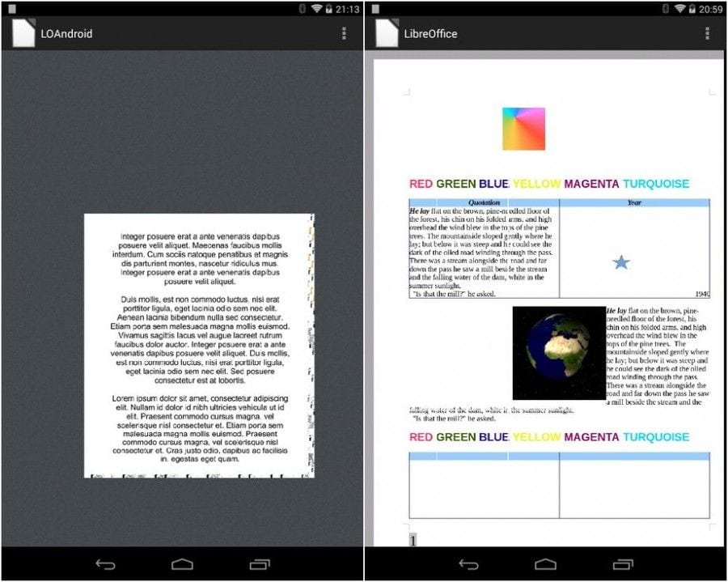Open the LOAndroid document icon
The image size is (728, 582).
(23, 33)
